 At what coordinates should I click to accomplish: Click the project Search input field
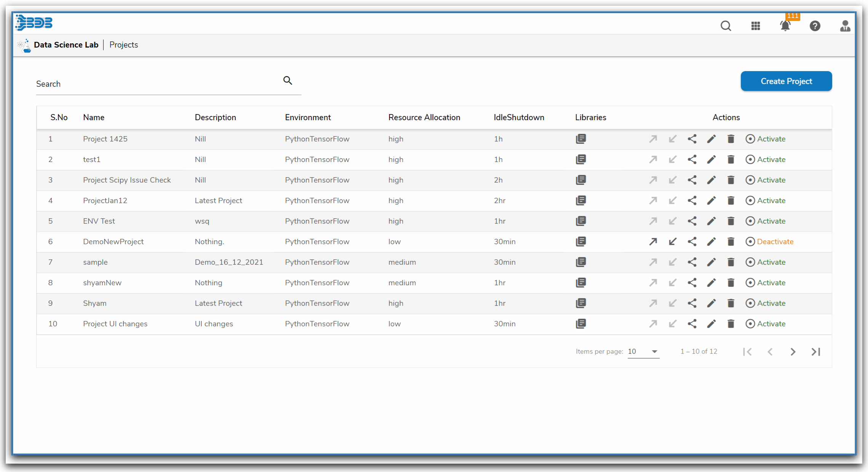pos(156,84)
